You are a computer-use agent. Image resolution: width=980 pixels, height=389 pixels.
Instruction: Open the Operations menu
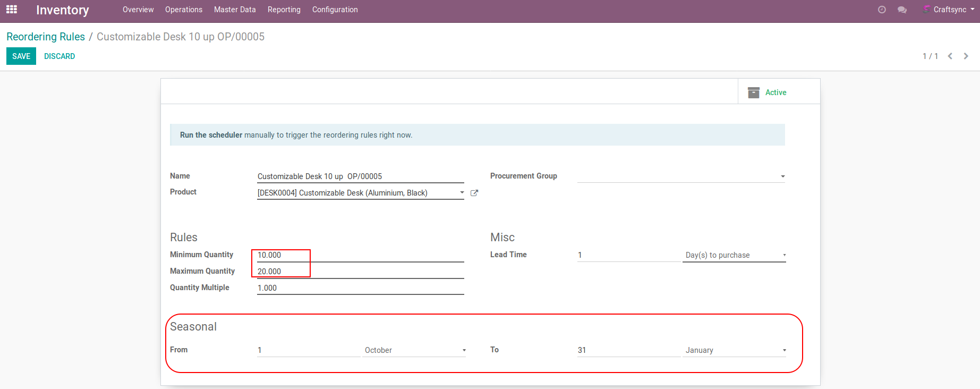[x=184, y=10]
